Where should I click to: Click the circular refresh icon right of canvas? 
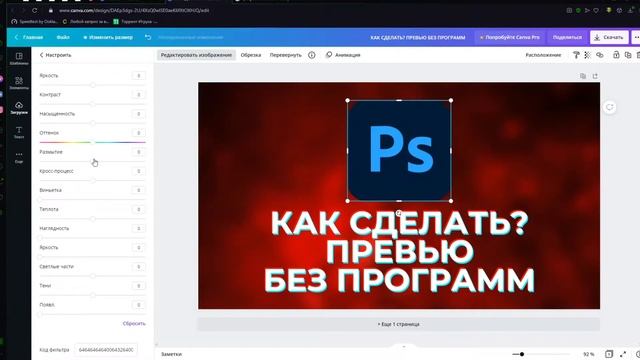[x=609, y=107]
